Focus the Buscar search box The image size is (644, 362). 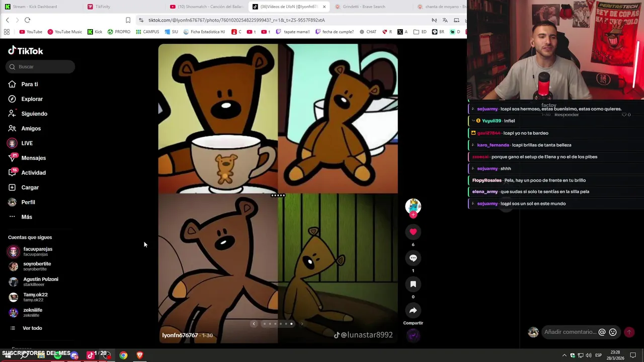click(41, 67)
